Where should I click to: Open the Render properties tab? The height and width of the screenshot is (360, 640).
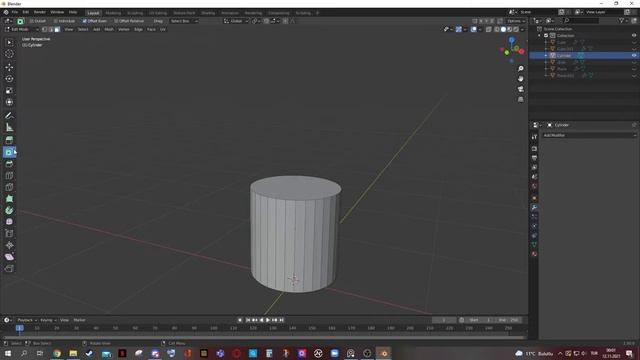tap(534, 149)
